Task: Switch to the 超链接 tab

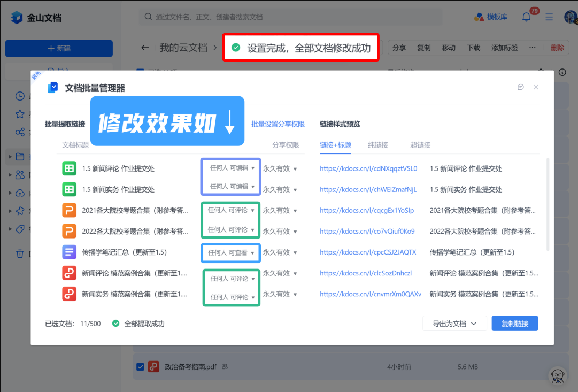Action: pos(420,145)
